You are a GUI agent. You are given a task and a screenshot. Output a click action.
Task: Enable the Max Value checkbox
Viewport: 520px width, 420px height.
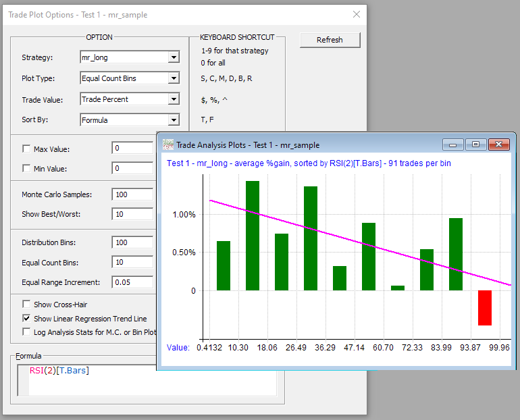(x=27, y=149)
